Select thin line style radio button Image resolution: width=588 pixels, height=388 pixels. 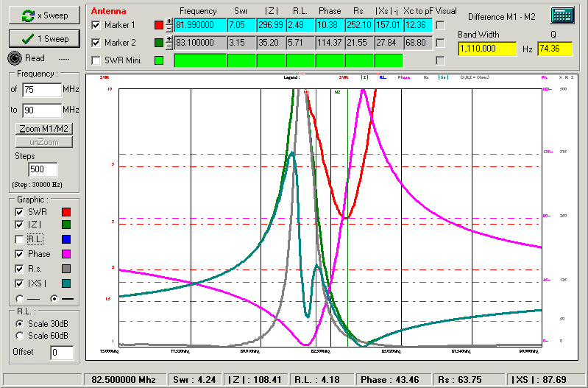(19, 298)
